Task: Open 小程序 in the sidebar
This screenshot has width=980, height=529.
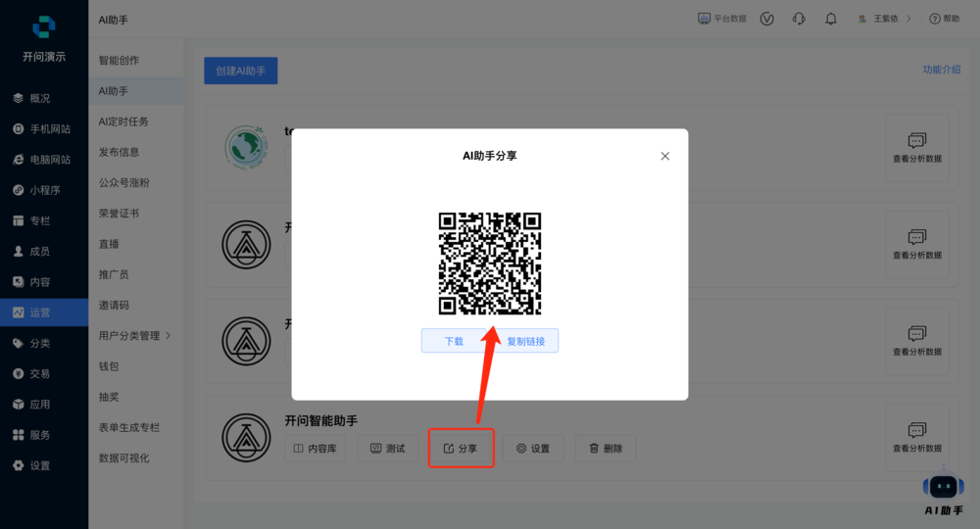Action: pyautogui.click(x=44, y=190)
